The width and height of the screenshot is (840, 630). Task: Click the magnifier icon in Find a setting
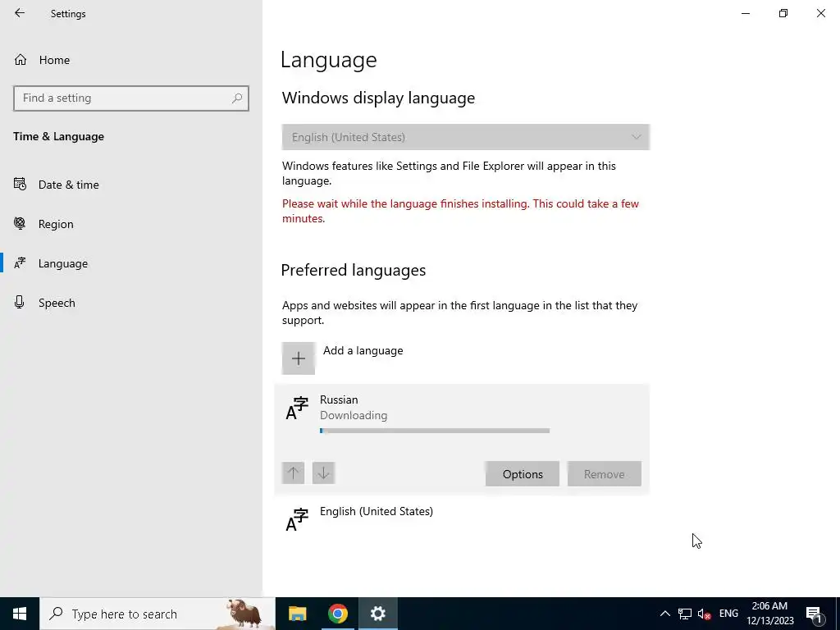click(x=237, y=98)
